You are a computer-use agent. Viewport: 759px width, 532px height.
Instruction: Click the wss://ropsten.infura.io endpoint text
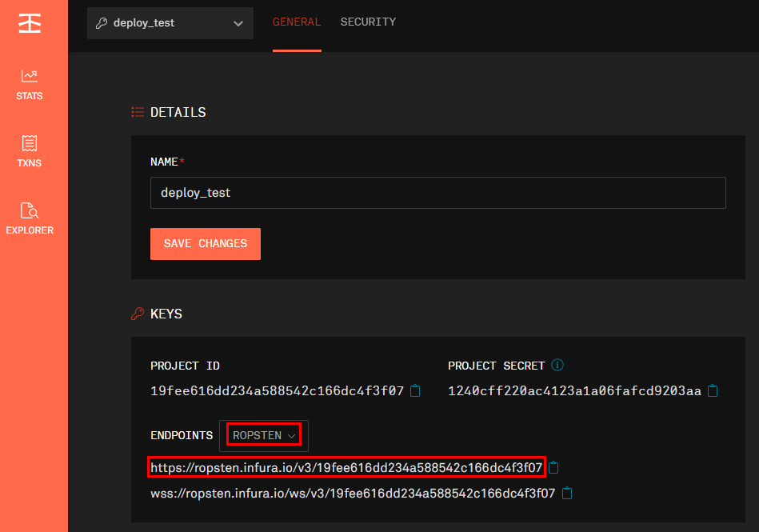click(x=353, y=494)
